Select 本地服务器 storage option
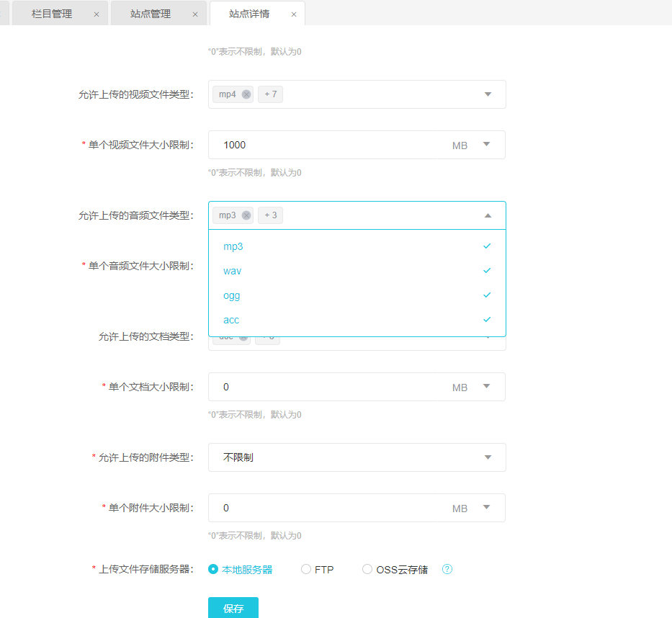 213,569
